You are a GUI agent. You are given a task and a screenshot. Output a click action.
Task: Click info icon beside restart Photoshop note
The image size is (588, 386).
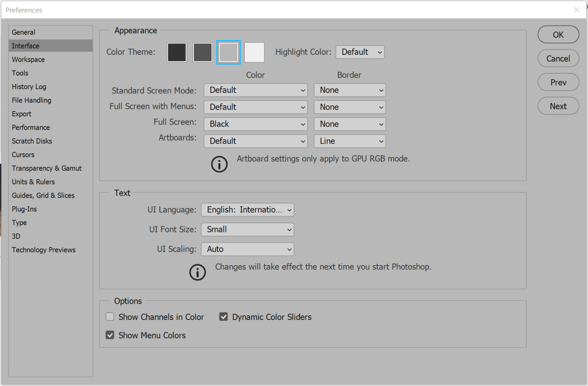point(198,272)
